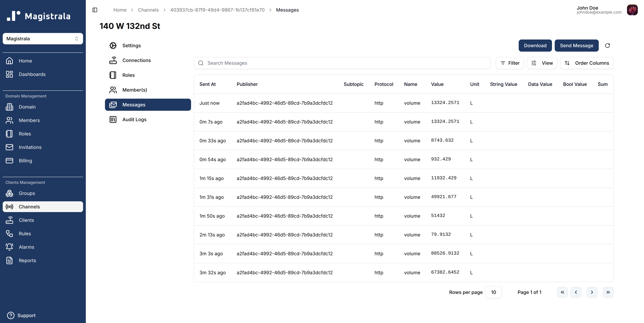Click the Order Columns button
The height and width of the screenshot is (323, 644).
click(x=586, y=63)
